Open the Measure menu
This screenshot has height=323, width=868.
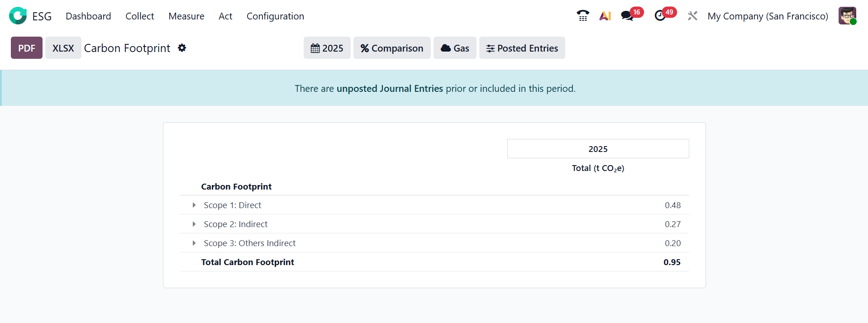coord(186,16)
